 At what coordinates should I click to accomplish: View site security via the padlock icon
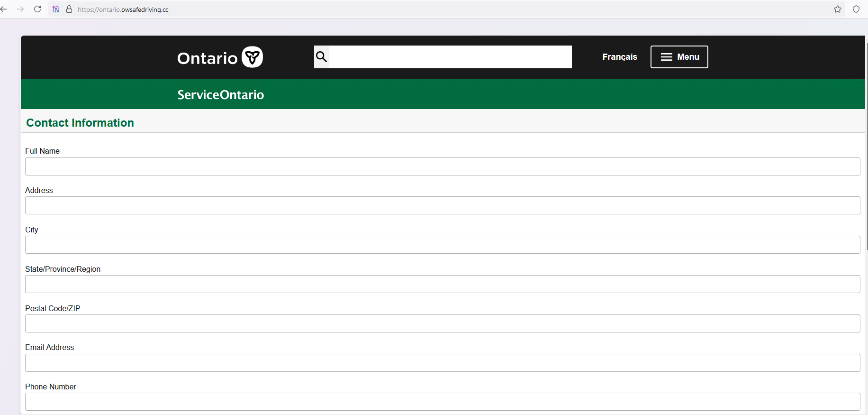coord(69,9)
